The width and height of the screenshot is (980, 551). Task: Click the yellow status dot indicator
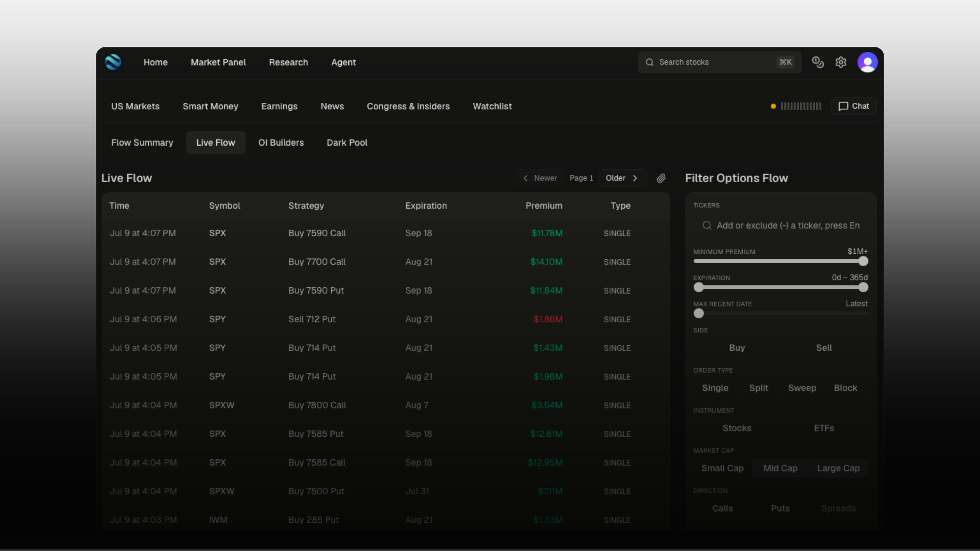click(773, 106)
